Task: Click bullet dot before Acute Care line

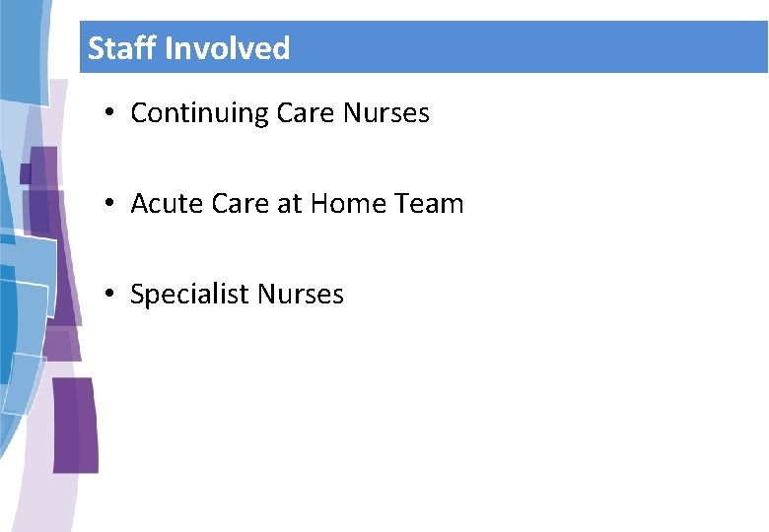Action: click(114, 204)
